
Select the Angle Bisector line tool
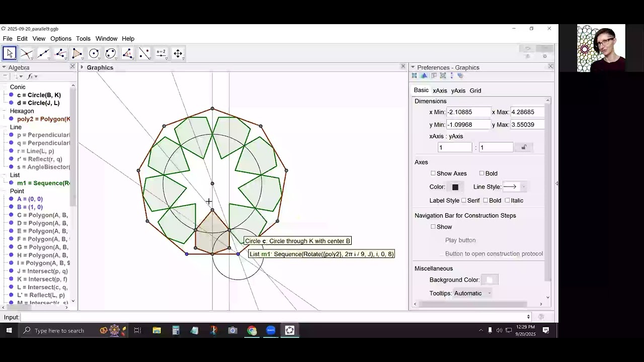[x=60, y=53]
